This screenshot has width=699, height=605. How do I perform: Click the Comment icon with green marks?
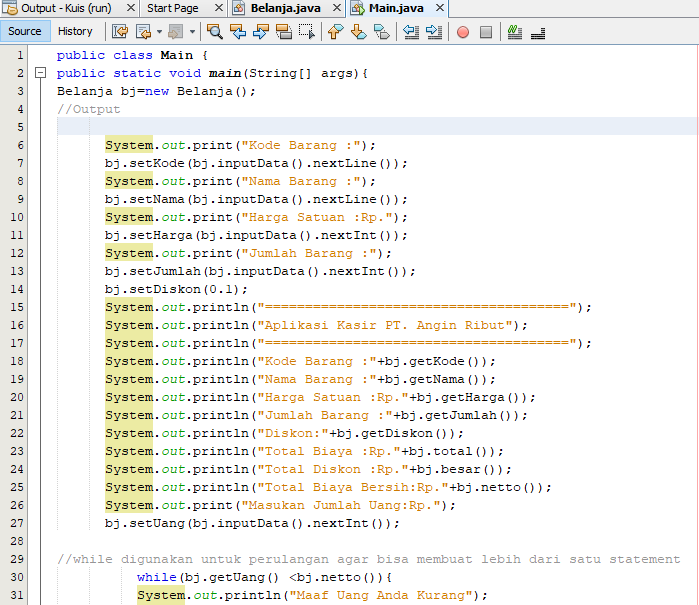tap(514, 32)
